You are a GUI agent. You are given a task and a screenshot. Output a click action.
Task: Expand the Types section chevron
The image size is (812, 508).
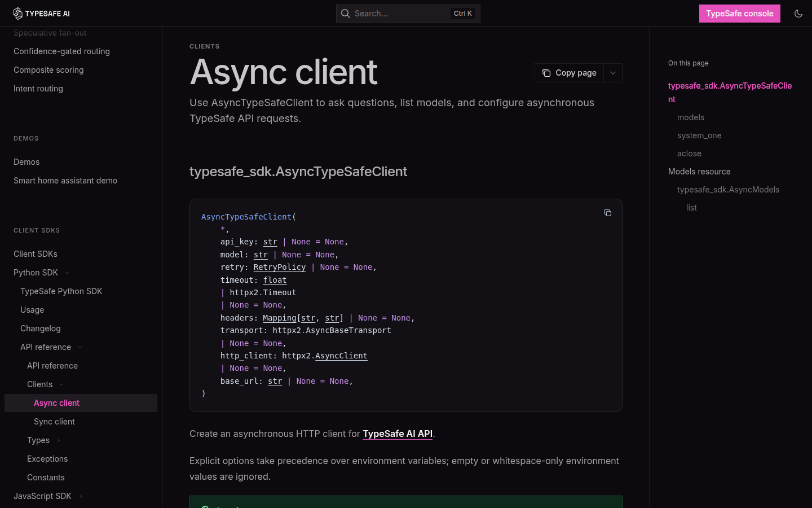point(59,440)
